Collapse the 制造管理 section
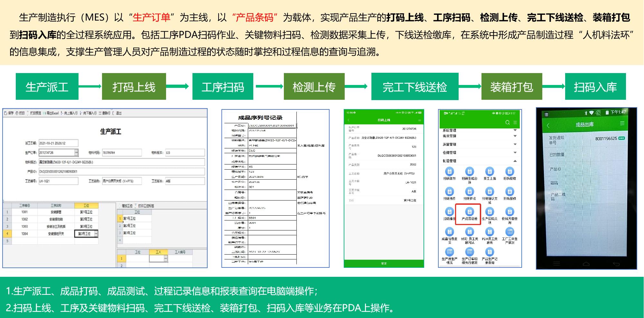644x318 pixels. [x=515, y=161]
